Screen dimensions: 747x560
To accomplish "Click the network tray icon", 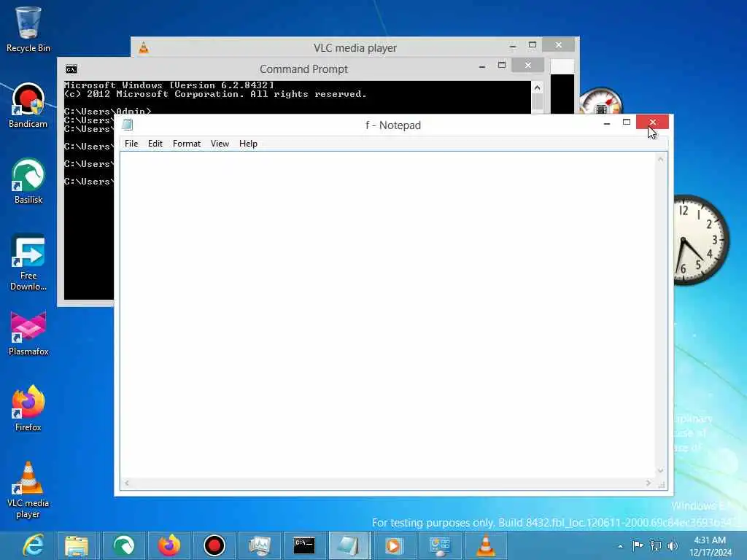I will click(656, 545).
